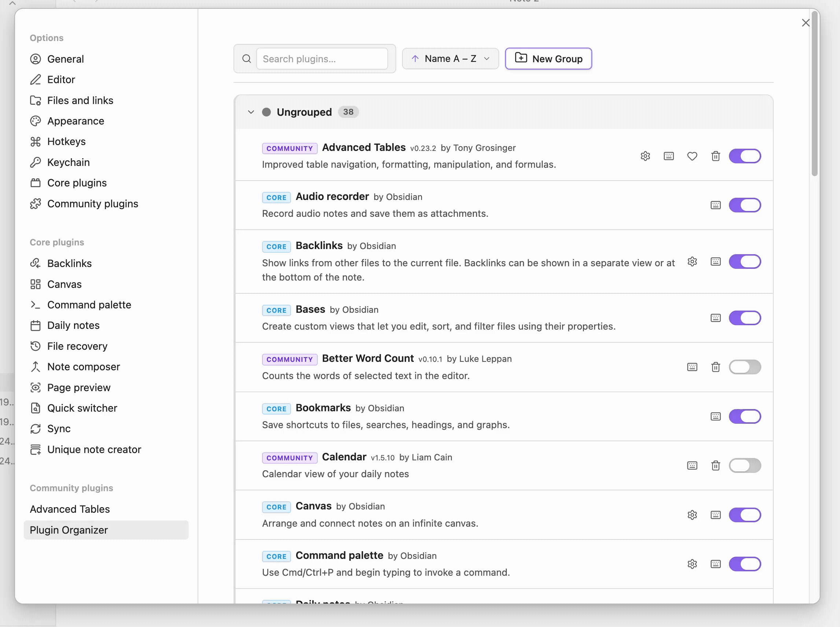The image size is (840, 627).
Task: Disable the Advanced Tables toggle
Action: click(745, 156)
